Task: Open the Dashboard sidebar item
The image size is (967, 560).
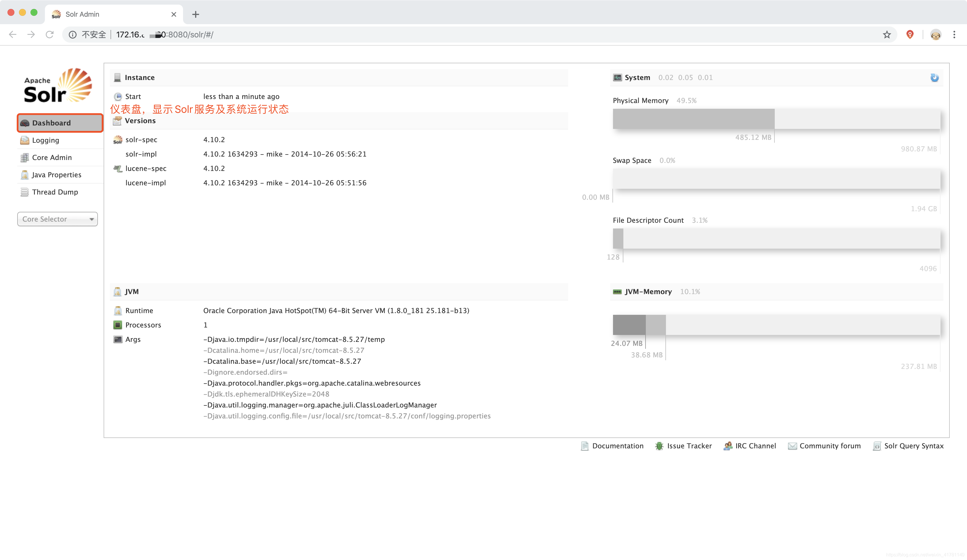Action: click(60, 123)
